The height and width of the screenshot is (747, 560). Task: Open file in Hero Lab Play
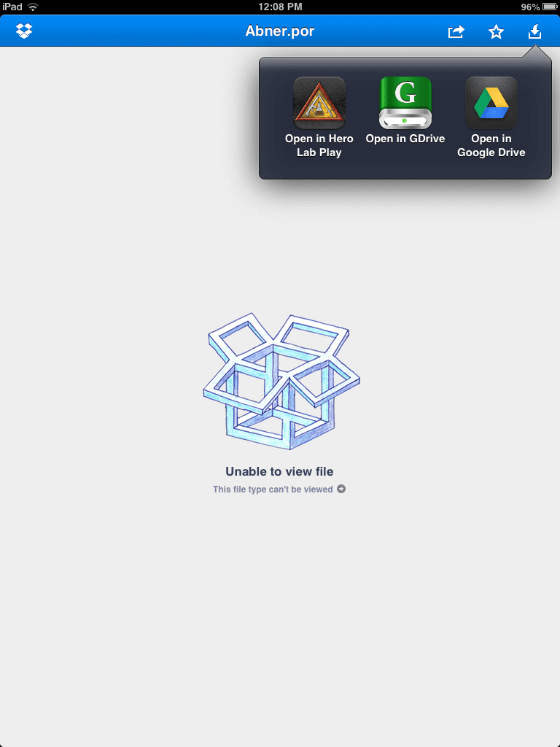(x=319, y=104)
